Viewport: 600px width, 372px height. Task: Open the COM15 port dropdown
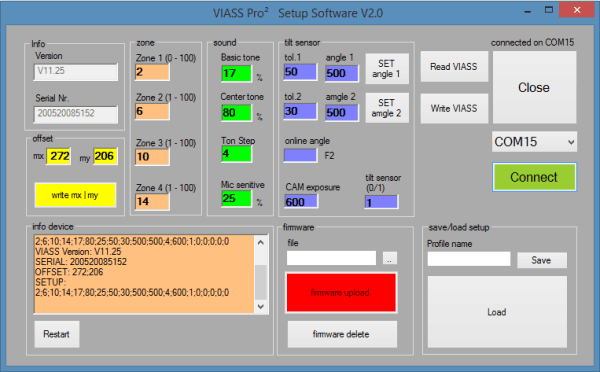click(x=534, y=142)
